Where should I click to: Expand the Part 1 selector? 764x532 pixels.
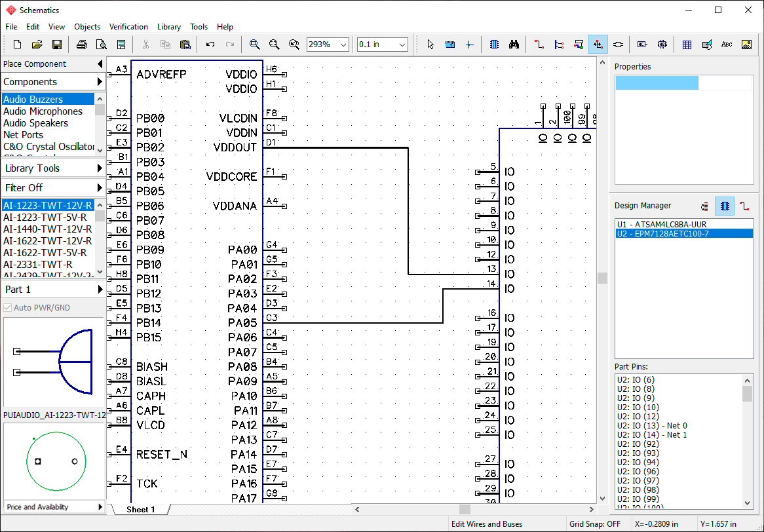(x=53, y=290)
